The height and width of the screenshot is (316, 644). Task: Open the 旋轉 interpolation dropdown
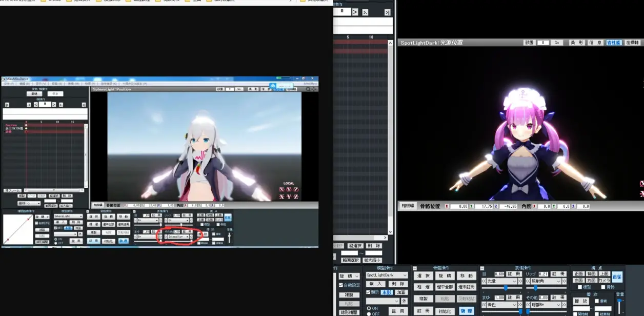[x=349, y=276]
